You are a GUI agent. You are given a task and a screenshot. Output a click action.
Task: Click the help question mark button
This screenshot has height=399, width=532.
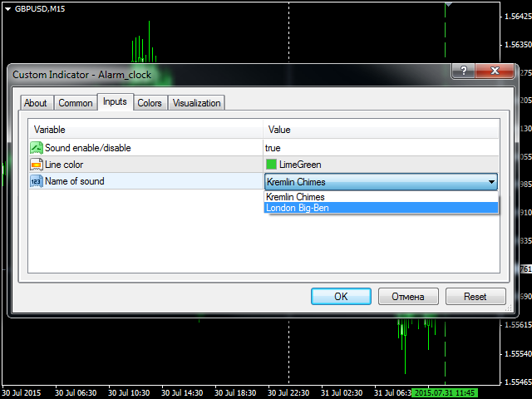tap(463, 72)
